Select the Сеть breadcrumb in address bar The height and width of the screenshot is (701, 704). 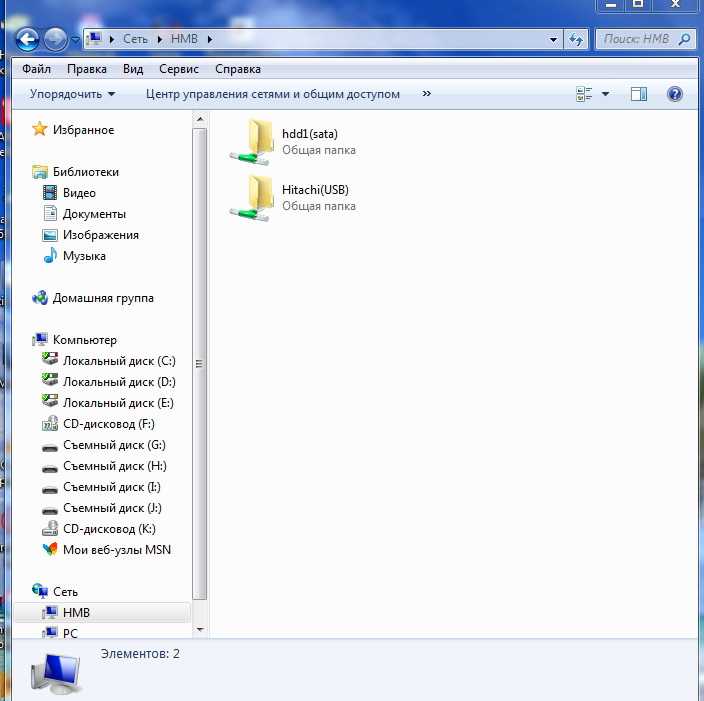[135, 39]
